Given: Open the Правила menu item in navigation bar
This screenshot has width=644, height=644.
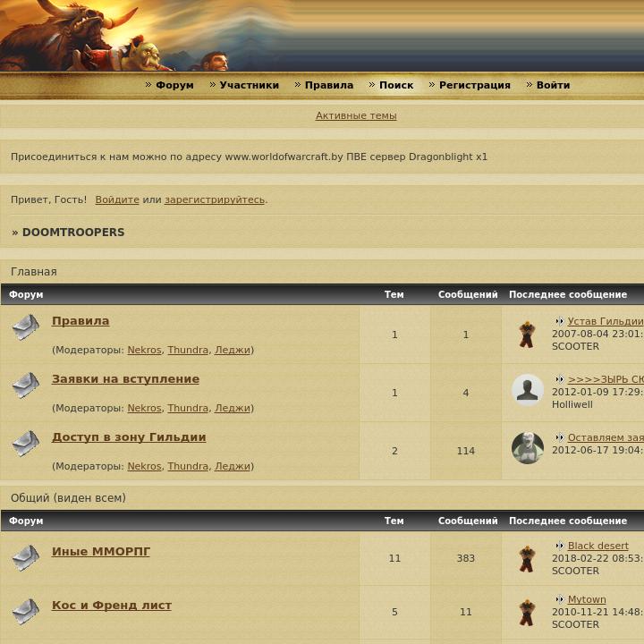Looking at the screenshot, I should [329, 85].
